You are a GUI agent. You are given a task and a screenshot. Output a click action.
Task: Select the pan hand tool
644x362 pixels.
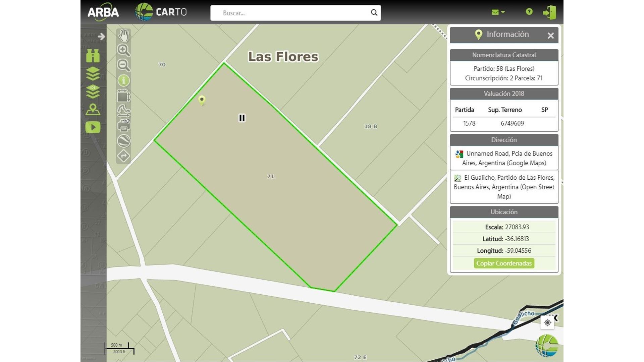(124, 35)
